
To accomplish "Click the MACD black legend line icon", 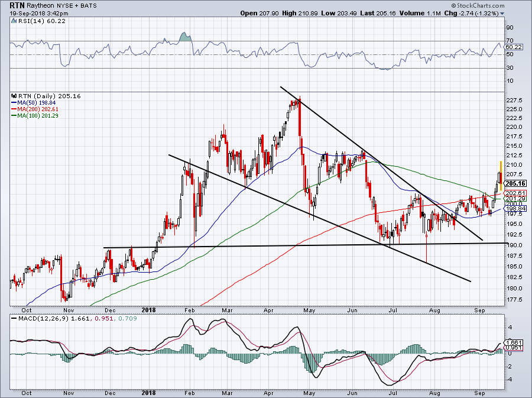I will tap(14, 319).
